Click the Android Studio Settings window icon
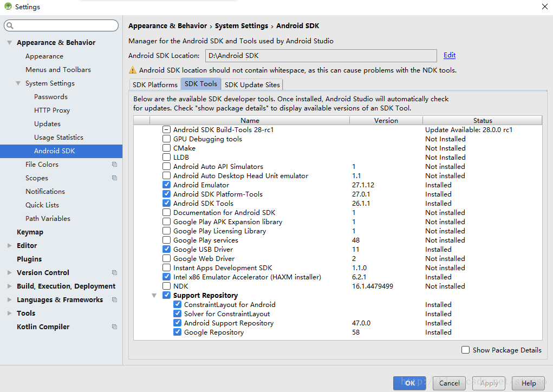The width and height of the screenshot is (553, 392). pos(8,6)
